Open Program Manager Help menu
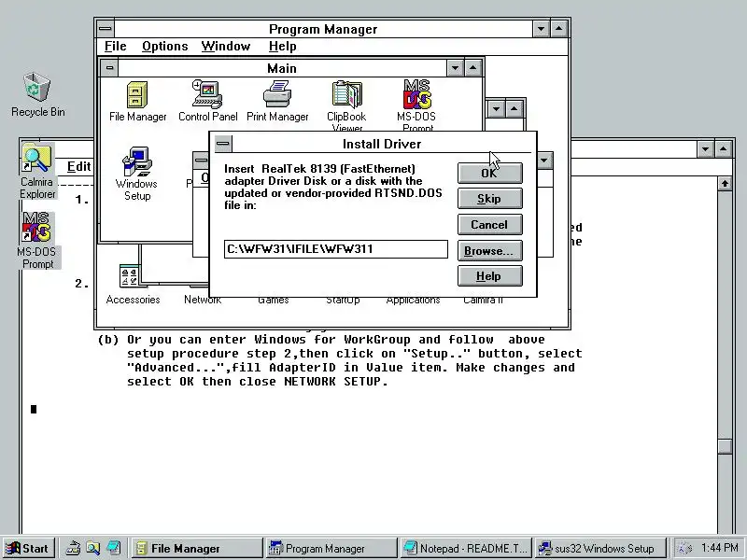 283,46
